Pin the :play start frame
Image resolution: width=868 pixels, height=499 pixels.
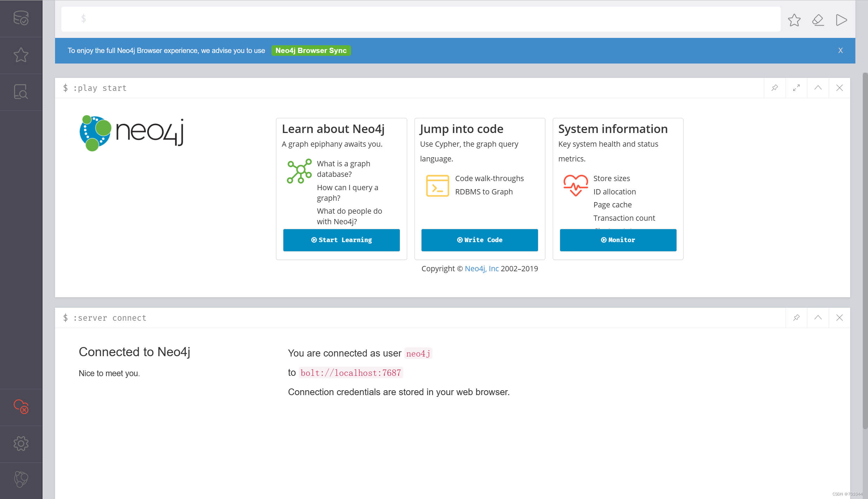click(x=775, y=88)
